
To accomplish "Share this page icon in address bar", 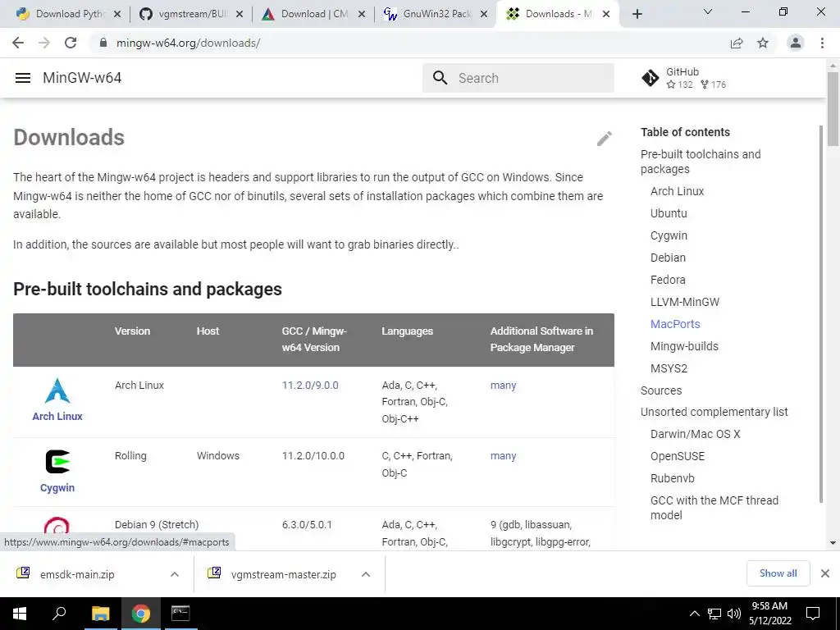I will (737, 43).
